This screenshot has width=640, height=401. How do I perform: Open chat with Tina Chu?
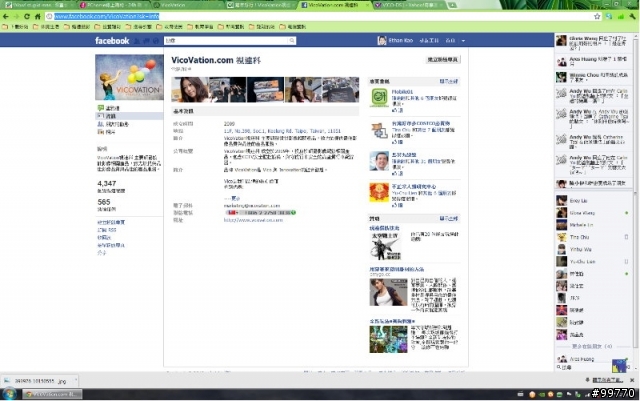tap(593, 237)
